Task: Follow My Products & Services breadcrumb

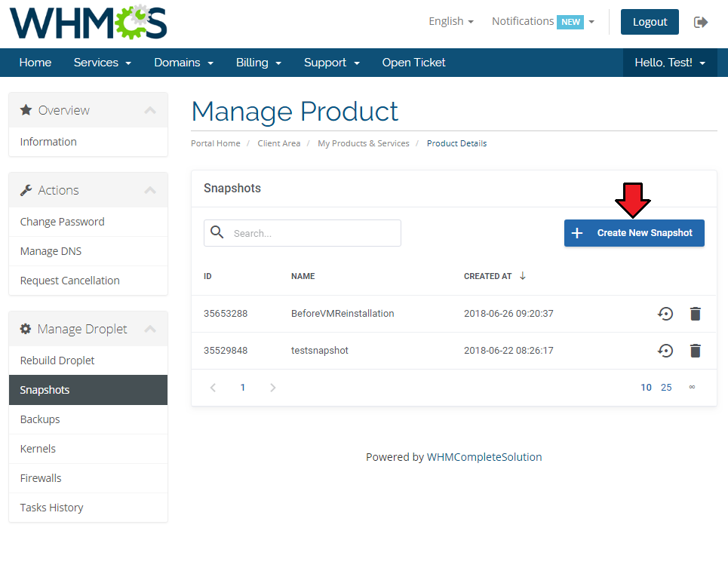Action: click(364, 143)
